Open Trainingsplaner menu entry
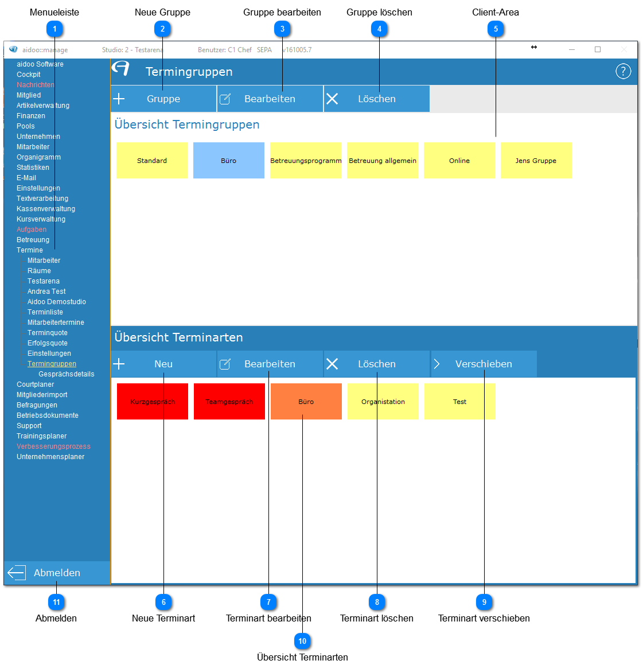 coord(41,436)
